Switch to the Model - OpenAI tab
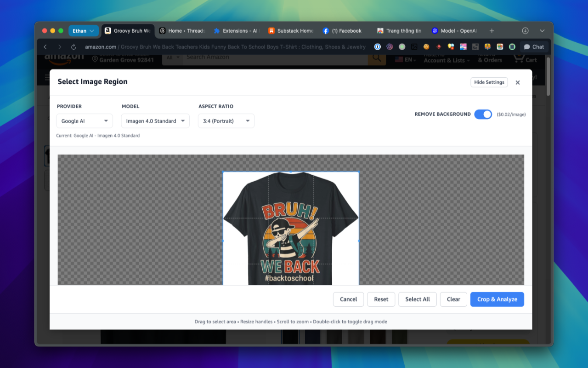 click(453, 31)
